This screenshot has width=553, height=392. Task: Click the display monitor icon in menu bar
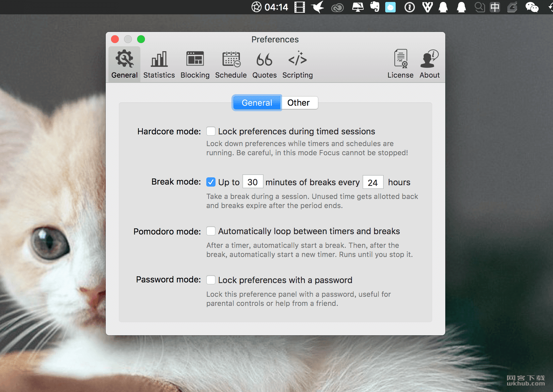click(358, 7)
